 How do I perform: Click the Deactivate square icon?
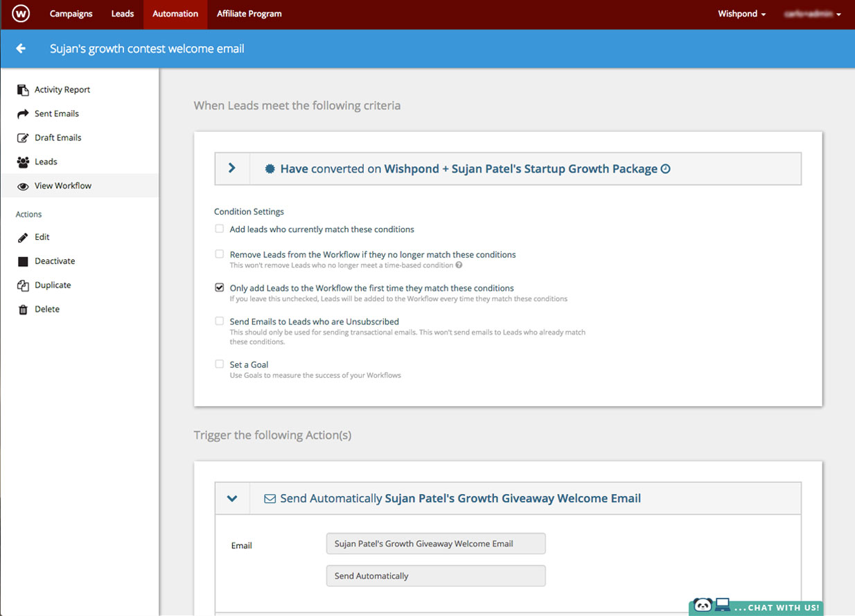pyautogui.click(x=23, y=261)
